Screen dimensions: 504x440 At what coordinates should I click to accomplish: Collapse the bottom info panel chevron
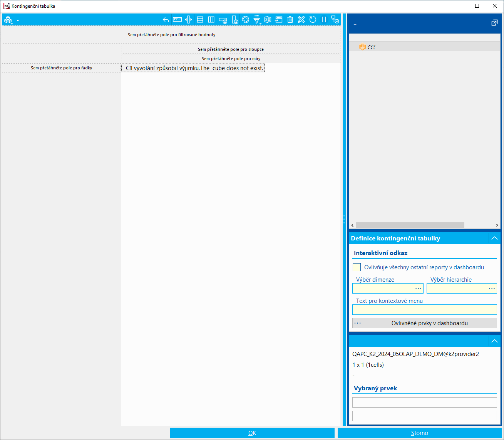[x=494, y=341]
